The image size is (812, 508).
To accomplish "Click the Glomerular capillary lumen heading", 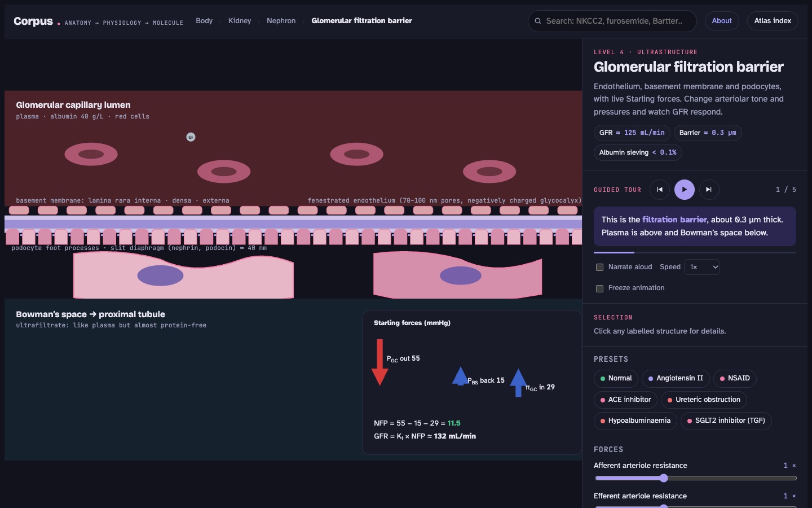I will 73,105.
